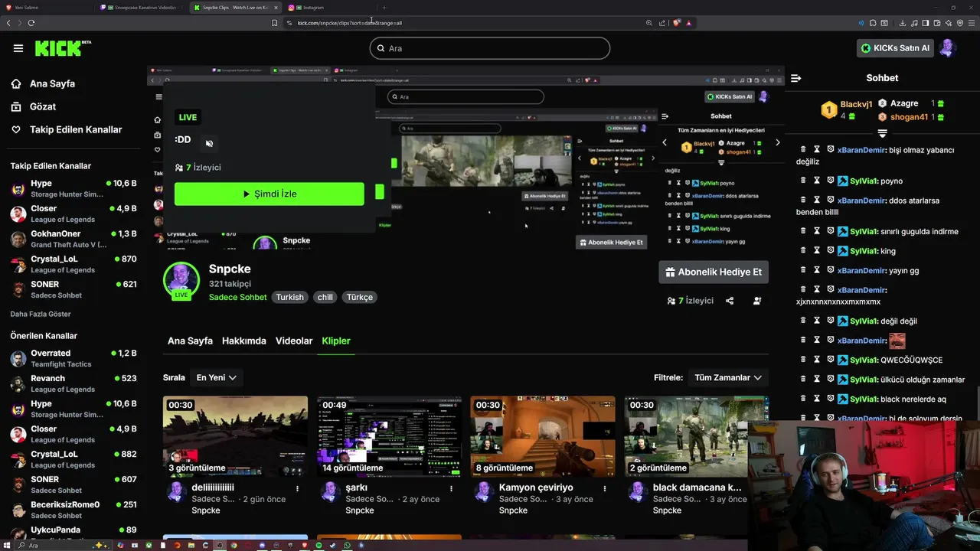Click the 'KICKs Satın Al' button
This screenshot has width=980, height=551.
pyautogui.click(x=895, y=48)
